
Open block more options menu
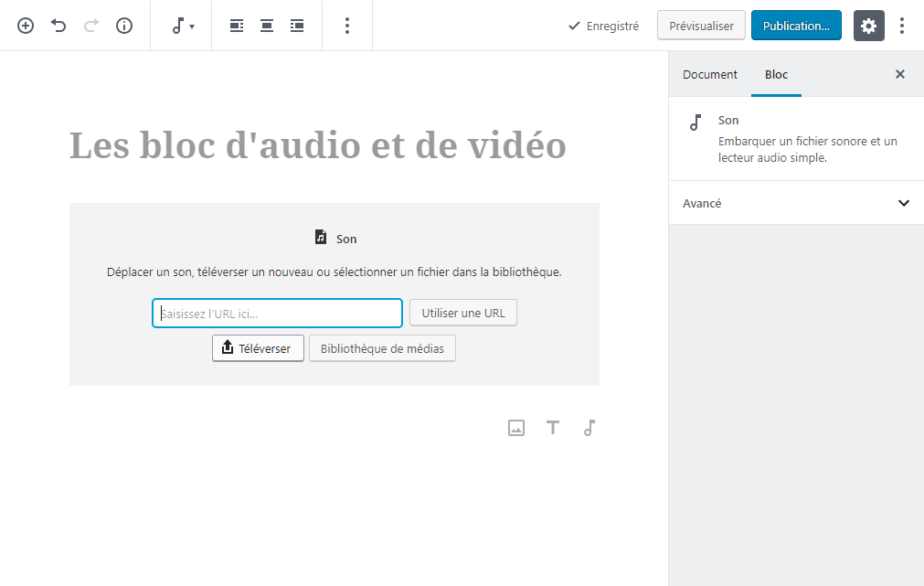[347, 26]
